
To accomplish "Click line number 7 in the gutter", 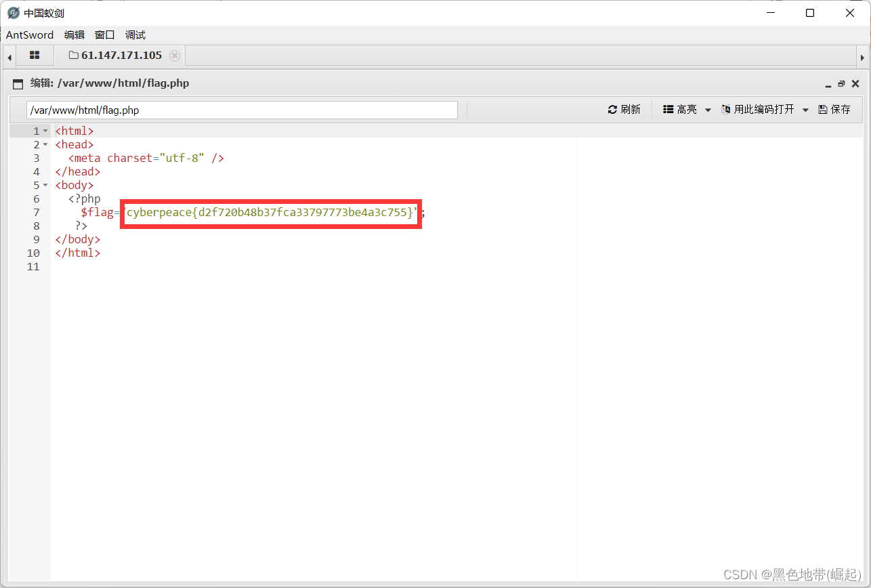I will 37,213.
